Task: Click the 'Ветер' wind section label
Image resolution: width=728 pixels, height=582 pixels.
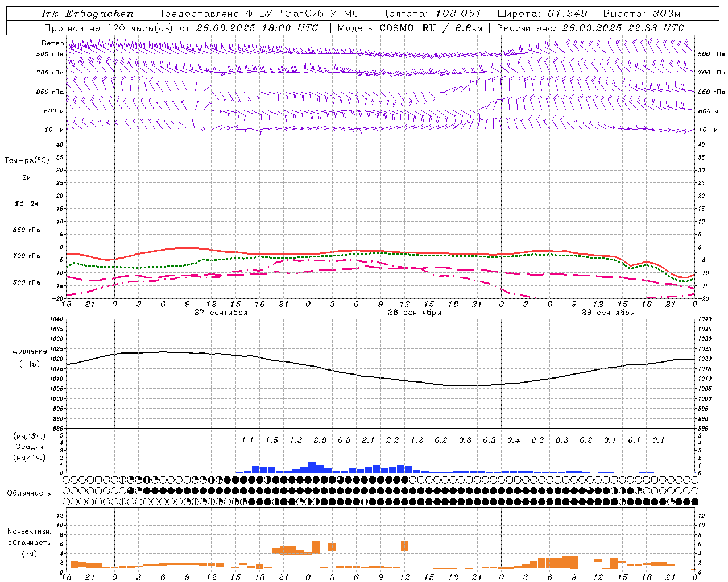Action: pos(52,43)
